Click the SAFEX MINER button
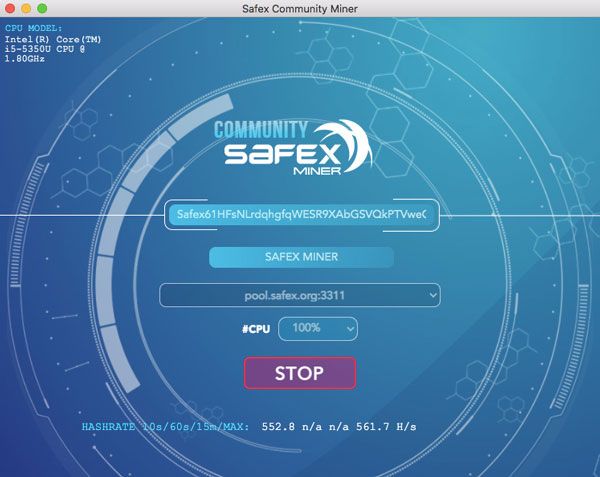The width and height of the screenshot is (600, 477). [x=301, y=257]
